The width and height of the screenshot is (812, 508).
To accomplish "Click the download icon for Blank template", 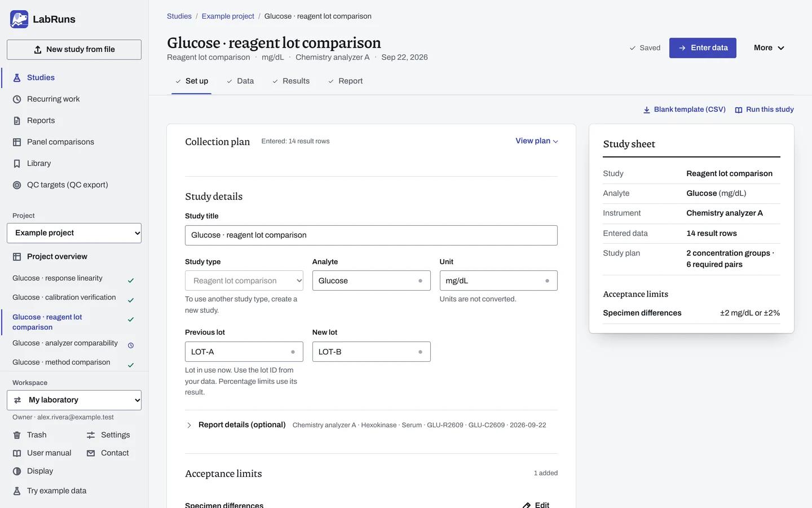I will (647, 110).
